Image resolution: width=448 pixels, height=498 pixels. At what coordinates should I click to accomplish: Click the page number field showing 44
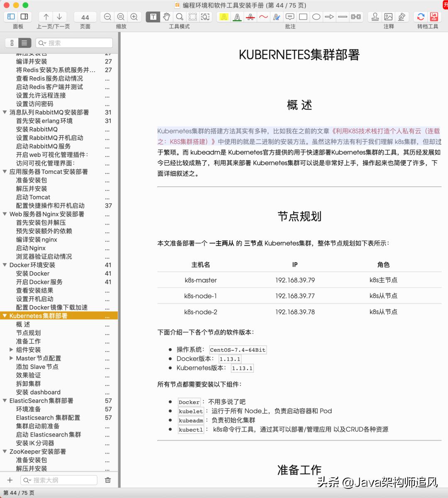tap(85, 17)
